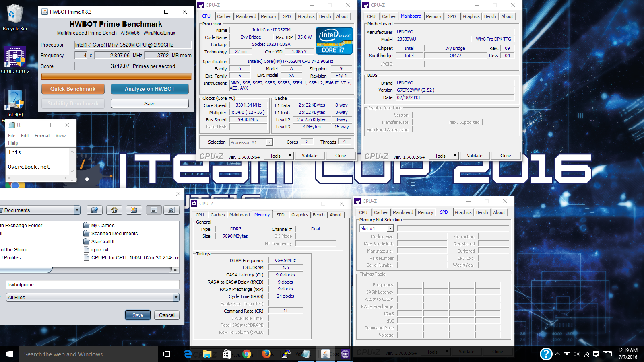This screenshot has height=362, width=644.
Task: Create a new folder in save dialog
Action: 134,210
